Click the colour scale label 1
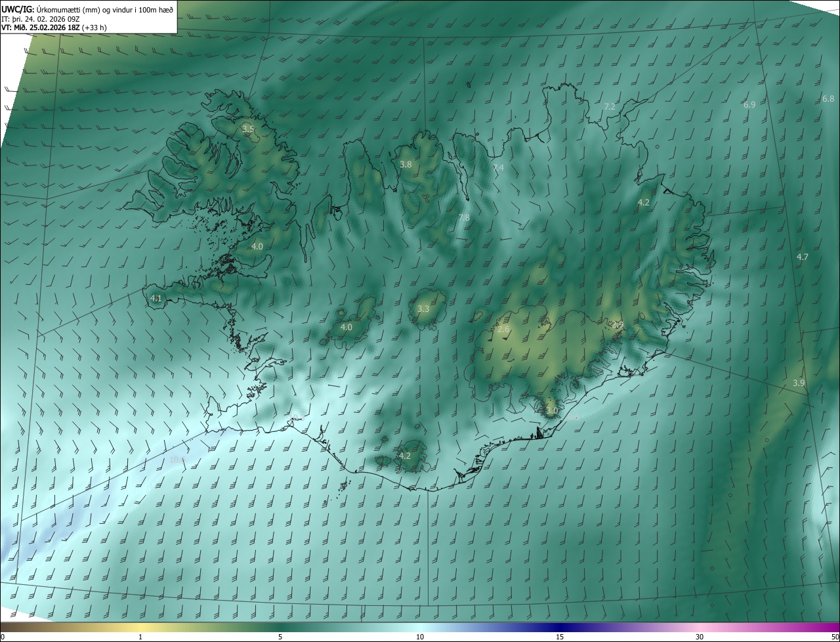 [140, 637]
